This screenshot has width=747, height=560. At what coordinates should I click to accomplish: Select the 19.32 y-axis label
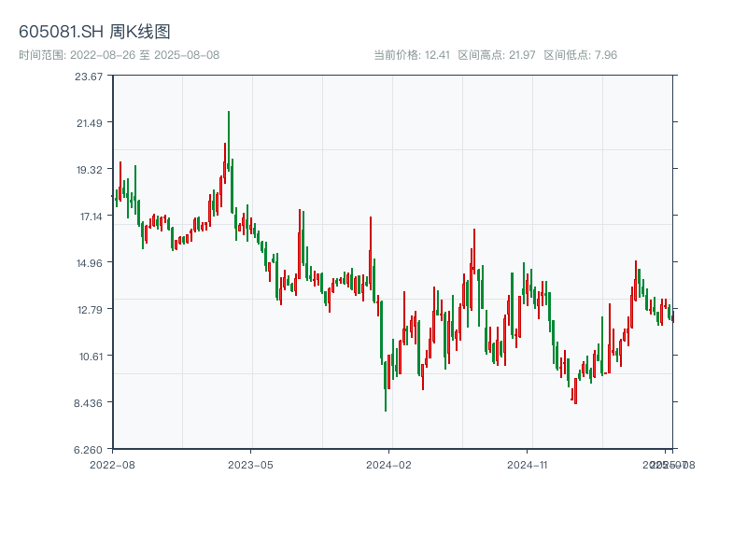[89, 170]
